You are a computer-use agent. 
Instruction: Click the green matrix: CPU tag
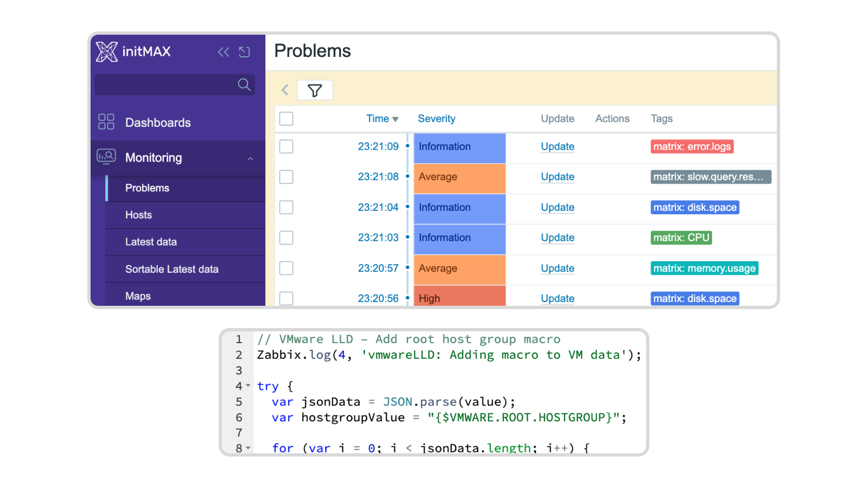[x=681, y=237]
